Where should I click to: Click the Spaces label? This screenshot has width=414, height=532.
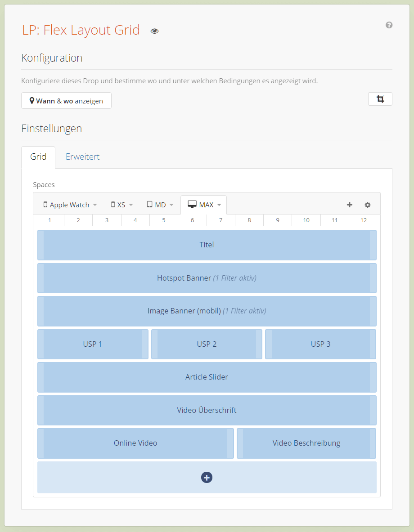44,184
